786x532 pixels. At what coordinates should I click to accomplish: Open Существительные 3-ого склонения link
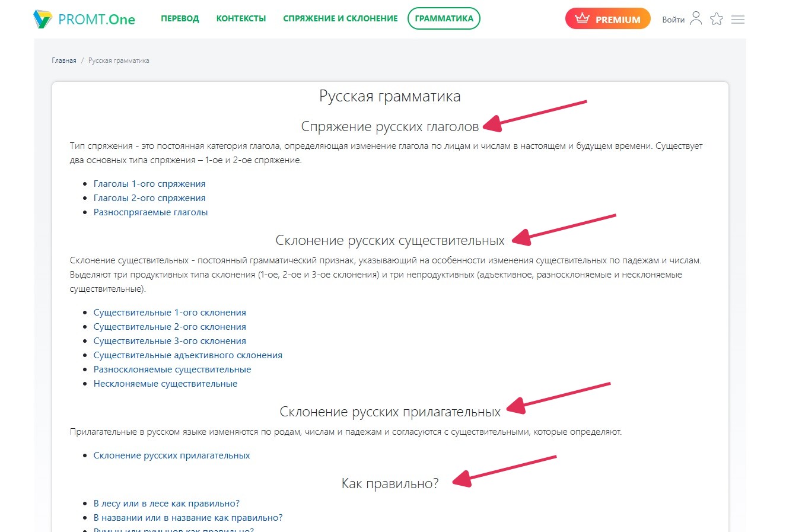point(170,341)
